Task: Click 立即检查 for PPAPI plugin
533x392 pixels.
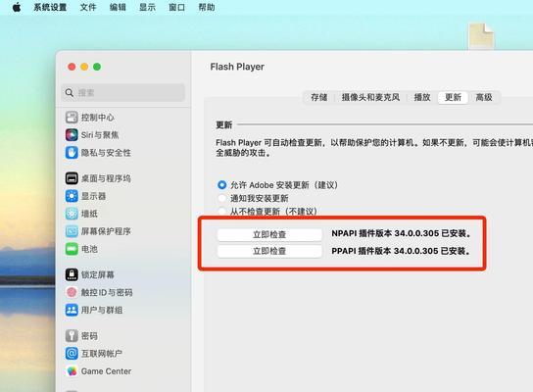Action: tap(269, 251)
